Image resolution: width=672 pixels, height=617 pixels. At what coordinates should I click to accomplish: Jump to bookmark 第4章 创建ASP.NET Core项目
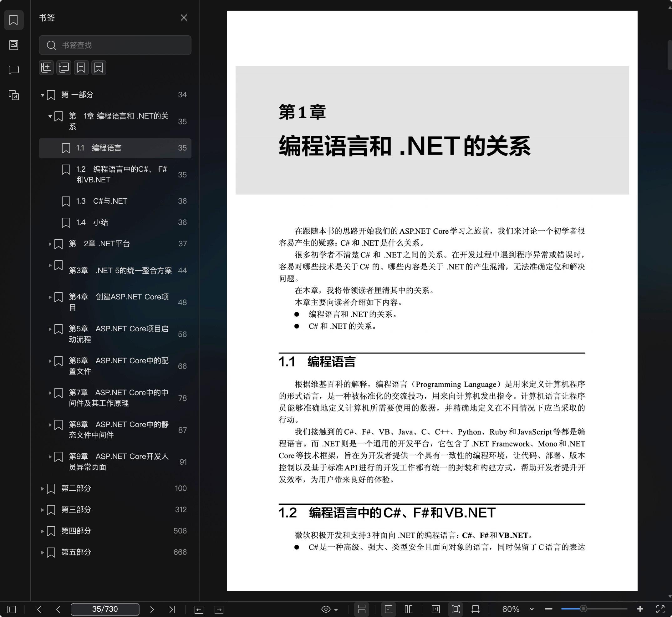click(115, 302)
